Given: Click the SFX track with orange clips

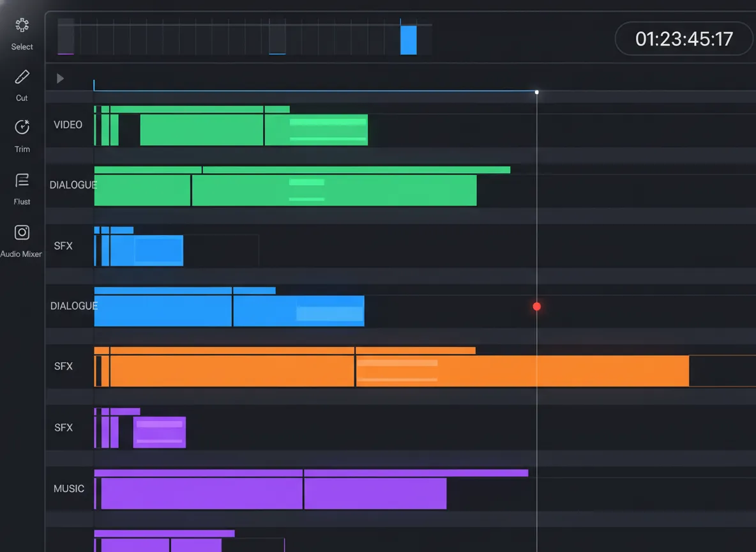Looking at the screenshot, I should (x=63, y=366).
